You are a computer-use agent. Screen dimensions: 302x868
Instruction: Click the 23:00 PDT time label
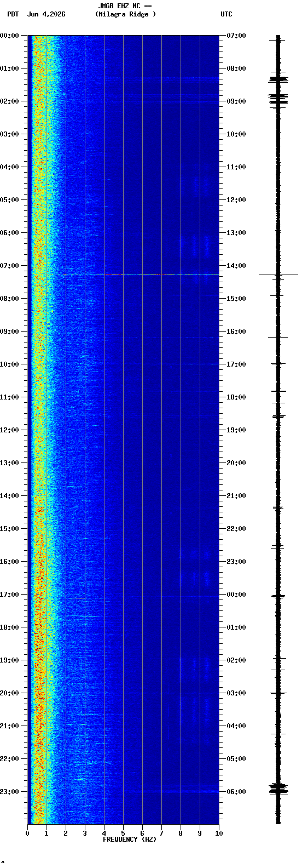(x=9, y=792)
